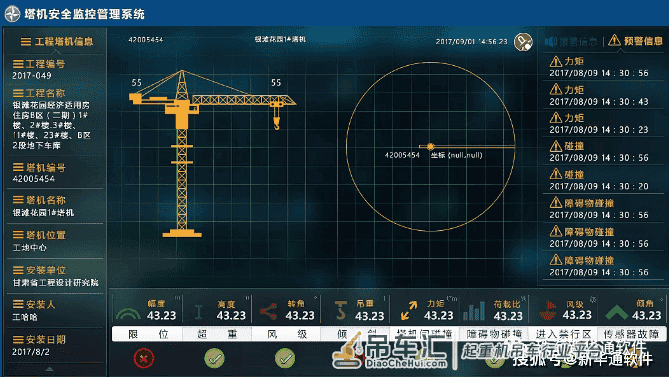Click the 力矩 torque arrows icon

coord(409,310)
